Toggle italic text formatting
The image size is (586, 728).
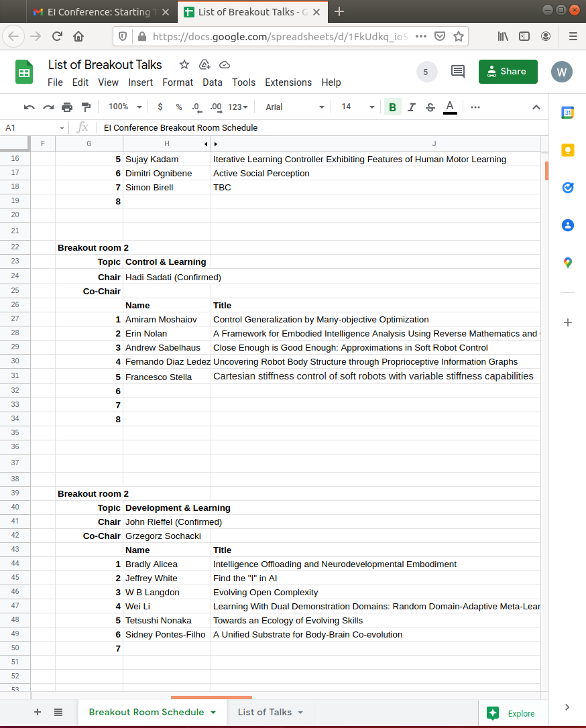pyautogui.click(x=412, y=107)
